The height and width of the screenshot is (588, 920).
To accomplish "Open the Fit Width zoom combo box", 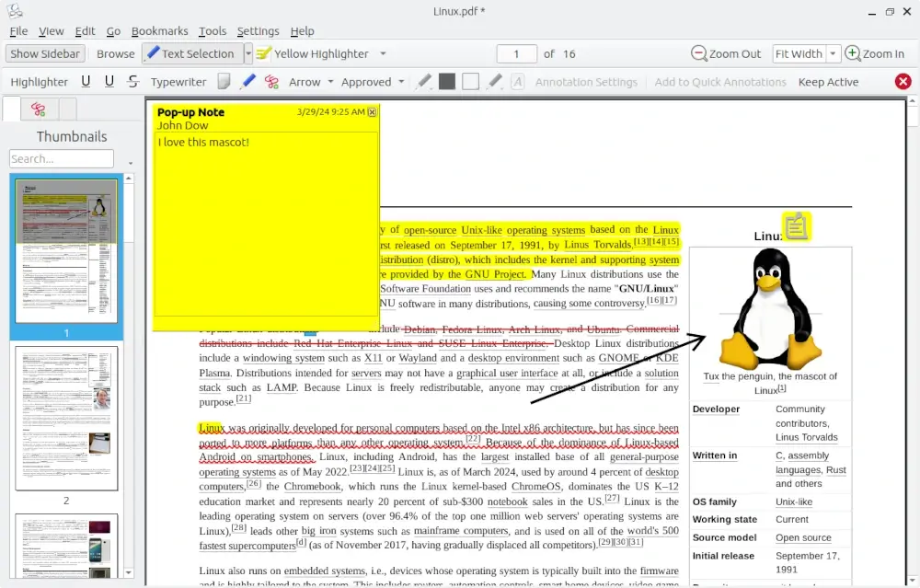I will pyautogui.click(x=807, y=53).
